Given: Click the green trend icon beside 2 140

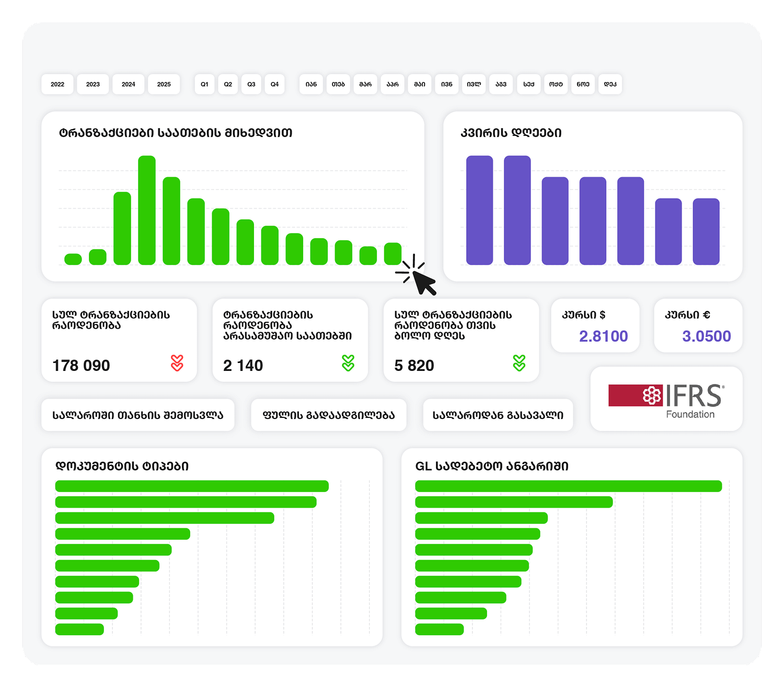Looking at the screenshot, I should tap(348, 363).
